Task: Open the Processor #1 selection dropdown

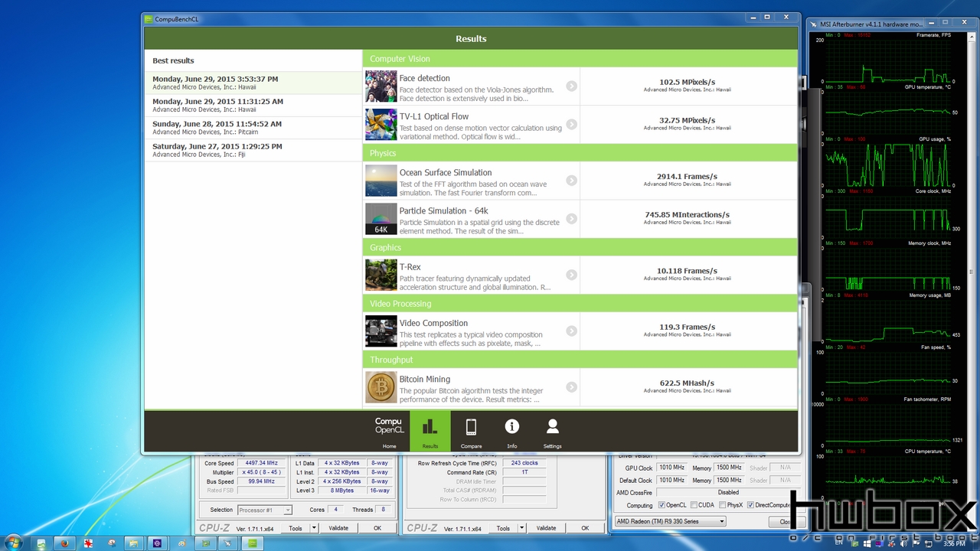Action: point(264,510)
